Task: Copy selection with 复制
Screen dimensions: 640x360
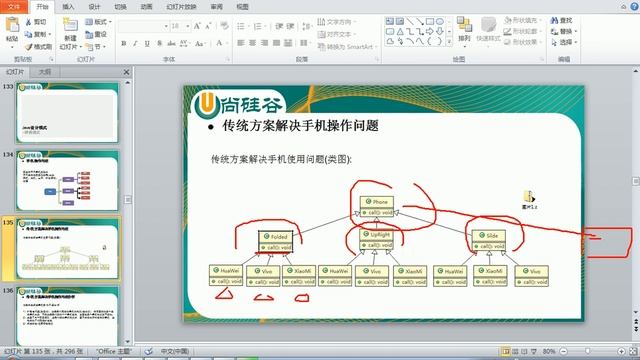Action: pos(38,34)
